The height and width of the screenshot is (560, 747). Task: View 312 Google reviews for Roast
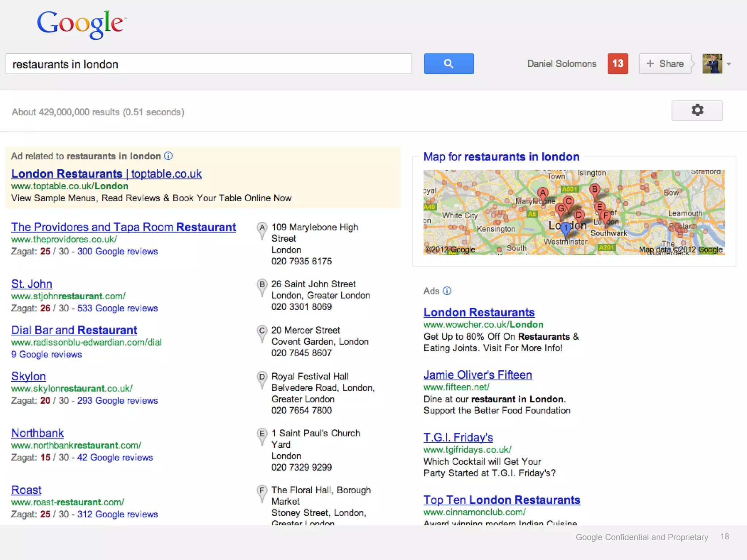117,514
